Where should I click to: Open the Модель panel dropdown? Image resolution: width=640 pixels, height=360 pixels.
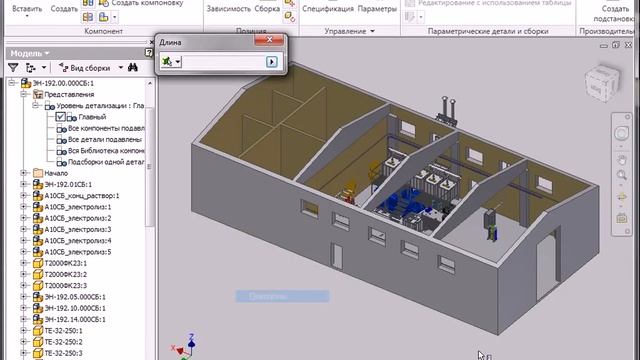(x=47, y=53)
